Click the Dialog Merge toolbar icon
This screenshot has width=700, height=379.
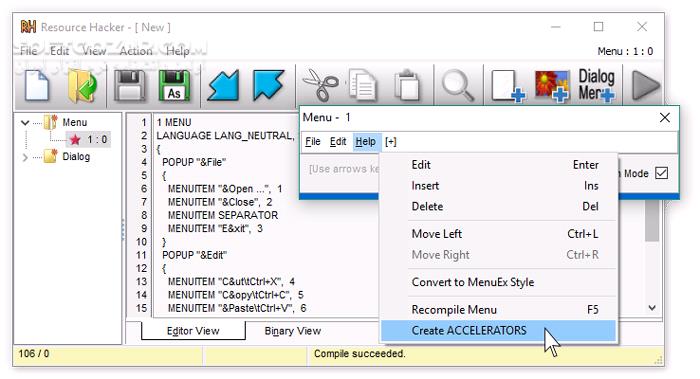[596, 85]
